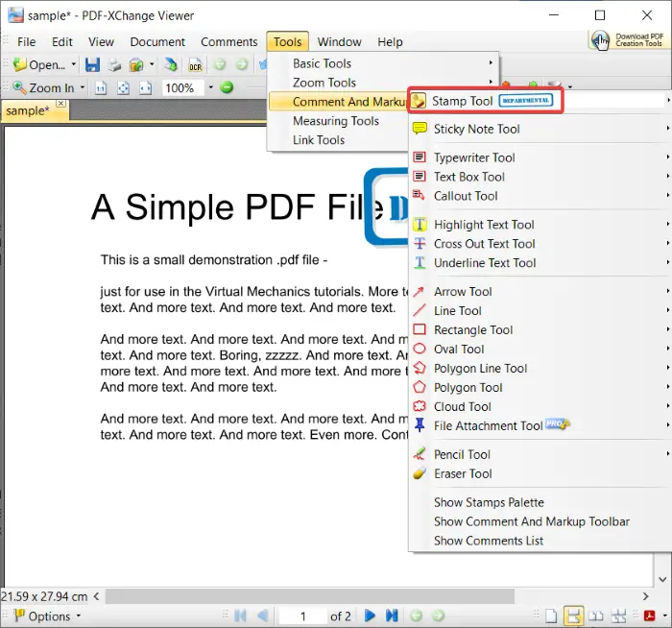Screen dimensions: 672x628
Task: Switch to facing pages layout icon
Action: [x=596, y=616]
